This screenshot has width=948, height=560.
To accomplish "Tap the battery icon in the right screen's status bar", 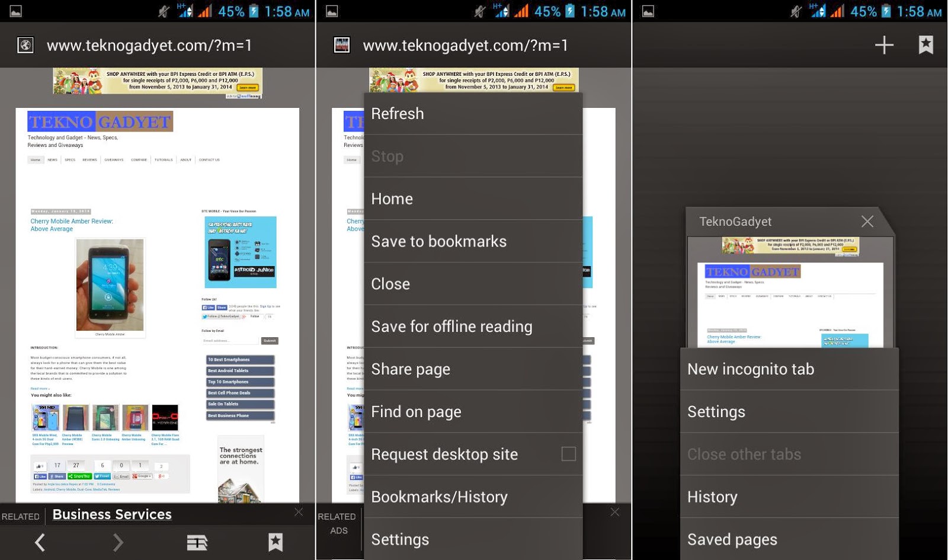I will (886, 11).
